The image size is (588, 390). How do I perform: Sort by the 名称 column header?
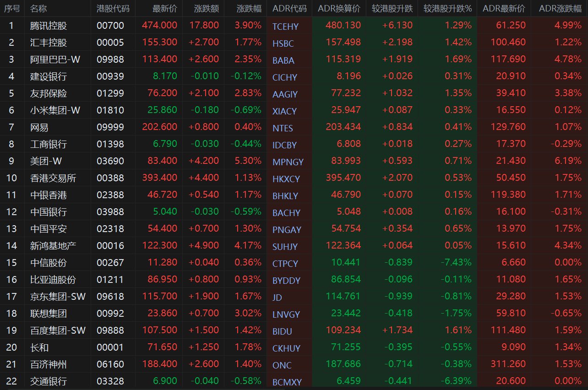click(x=38, y=9)
